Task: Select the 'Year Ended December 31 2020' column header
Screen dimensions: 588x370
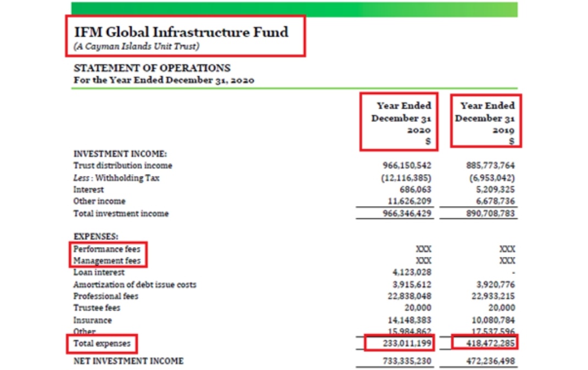Action: 401,122
